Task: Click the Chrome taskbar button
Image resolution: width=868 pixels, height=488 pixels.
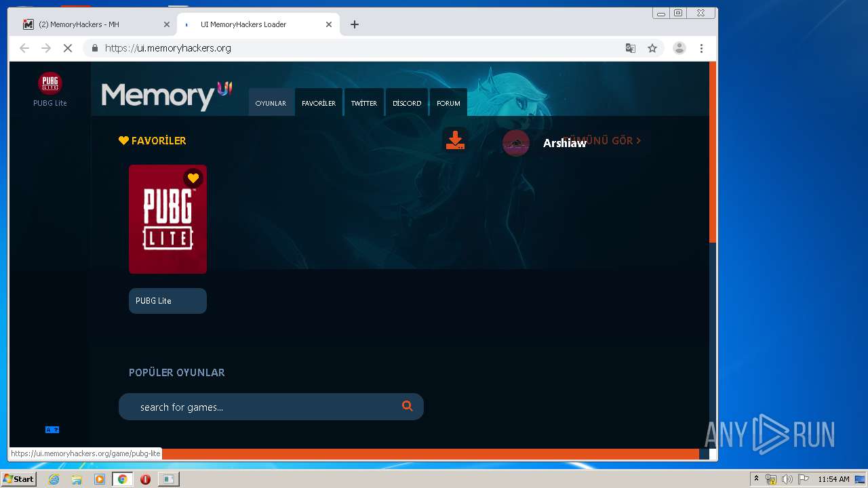Action: pyautogui.click(x=123, y=479)
